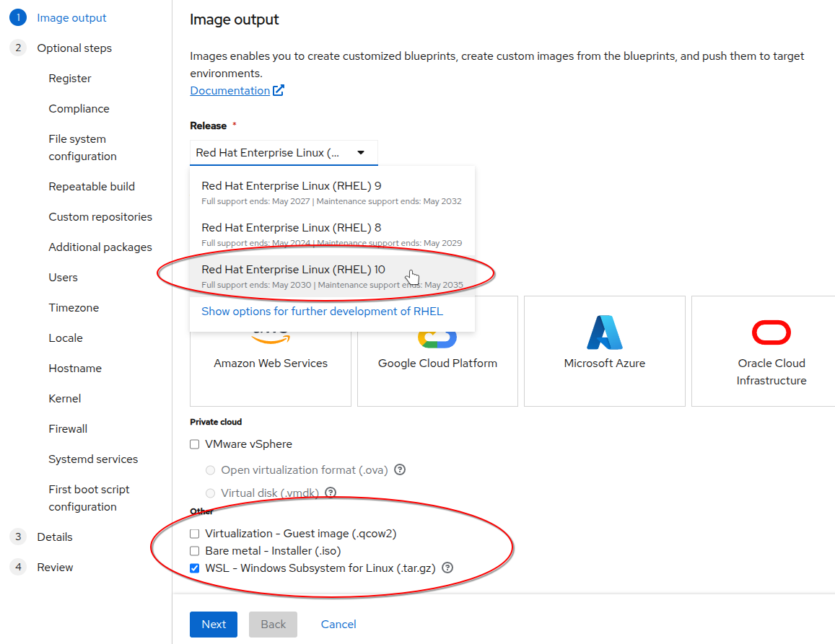The height and width of the screenshot is (644, 835).
Task: Open help icon next to WSL option
Action: (x=447, y=568)
